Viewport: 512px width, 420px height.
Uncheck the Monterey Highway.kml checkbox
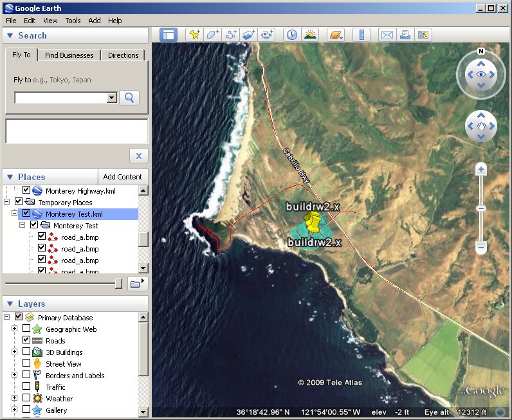[26, 190]
